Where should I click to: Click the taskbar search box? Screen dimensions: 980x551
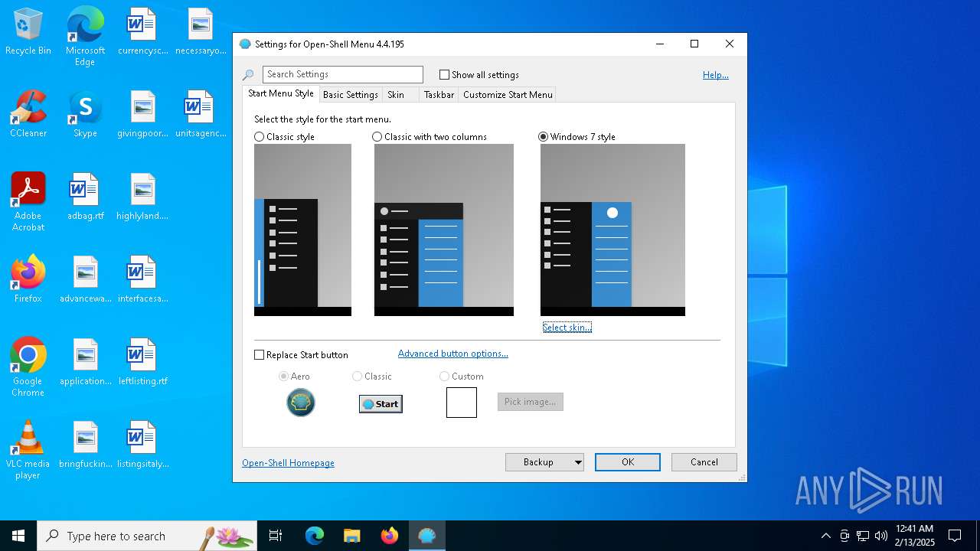147,536
